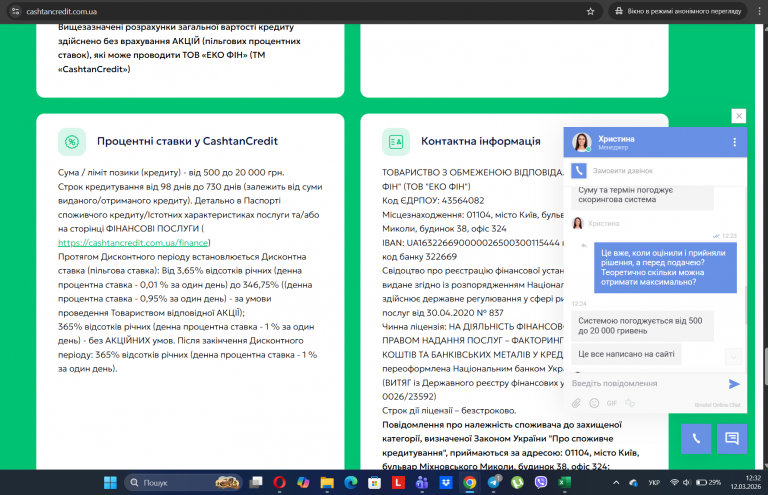Bookmark this page with the star icon
The height and width of the screenshot is (495, 768).
[590, 11]
